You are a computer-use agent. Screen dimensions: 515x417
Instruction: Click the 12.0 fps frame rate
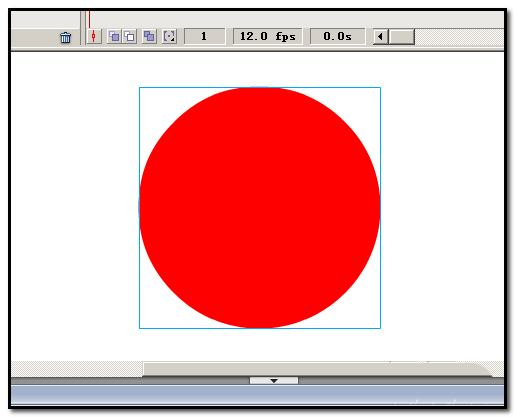pyautogui.click(x=267, y=36)
